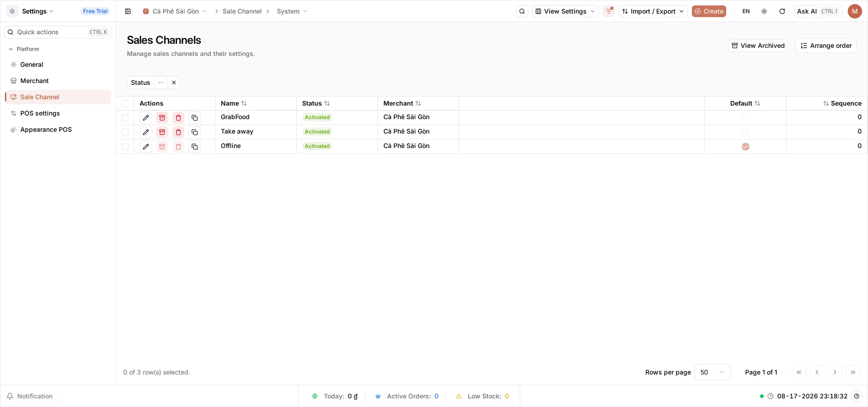This screenshot has width=868, height=407.
Task: Sort by Merchant column header
Action: (402, 103)
